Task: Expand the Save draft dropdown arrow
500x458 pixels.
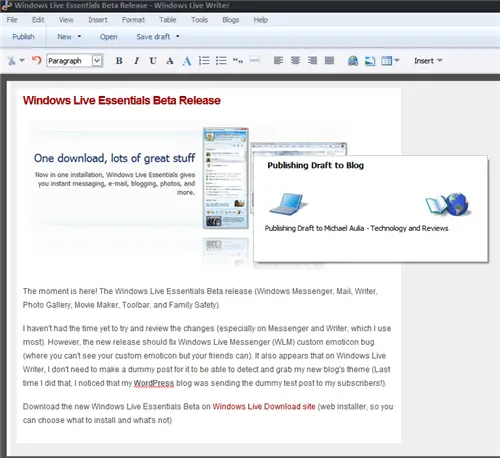Action: [x=178, y=36]
